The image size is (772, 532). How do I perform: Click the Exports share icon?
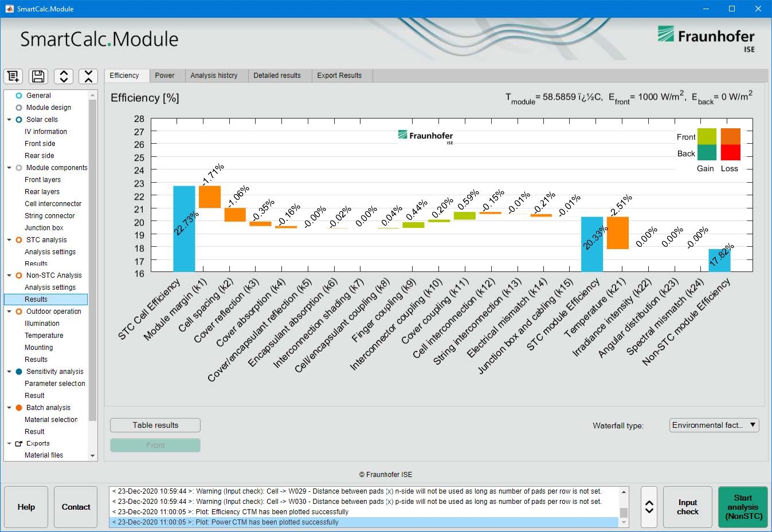[19, 443]
